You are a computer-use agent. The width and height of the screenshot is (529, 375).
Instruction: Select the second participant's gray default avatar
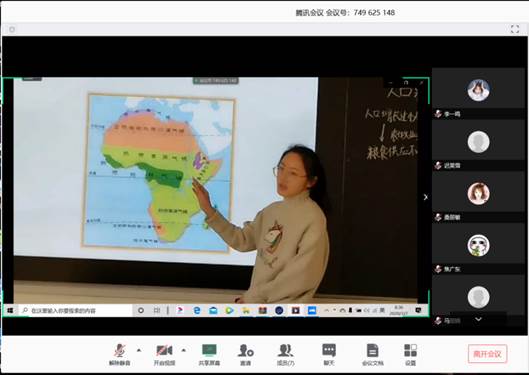pyautogui.click(x=478, y=142)
